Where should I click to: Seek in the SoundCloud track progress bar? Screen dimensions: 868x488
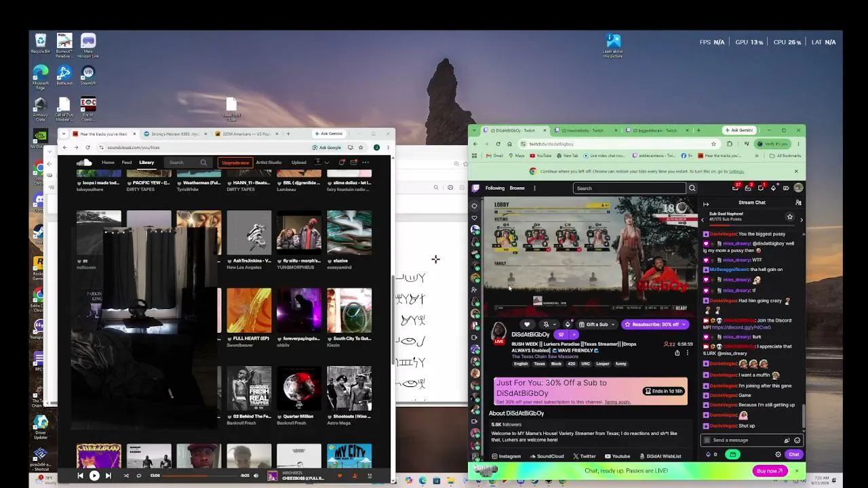coord(199,476)
